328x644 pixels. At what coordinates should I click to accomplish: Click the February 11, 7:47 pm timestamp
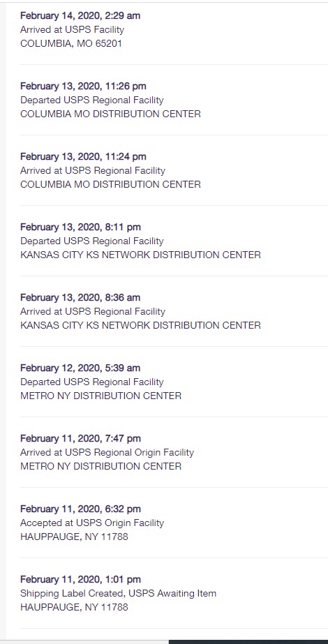80,439
